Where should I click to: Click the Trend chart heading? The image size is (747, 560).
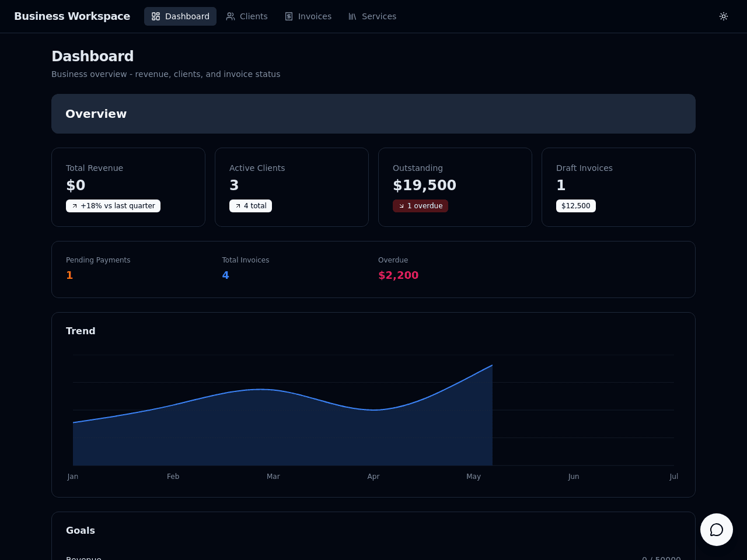81,331
